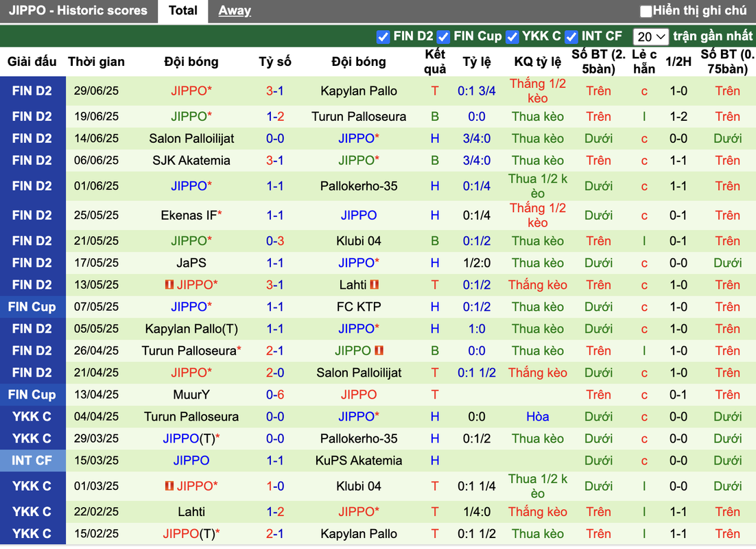Uncheck the YKK C filter checkbox
The image size is (756, 549).
point(512,36)
